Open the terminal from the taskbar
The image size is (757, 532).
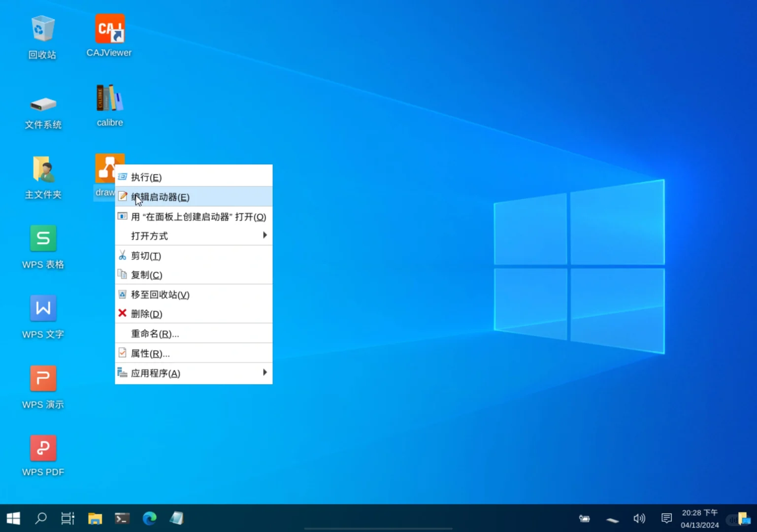[122, 518]
